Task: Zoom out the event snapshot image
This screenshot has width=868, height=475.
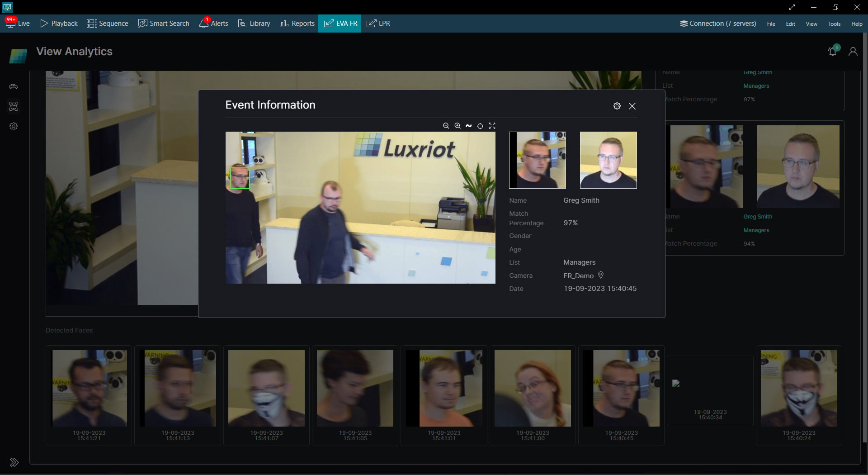Action: [446, 126]
